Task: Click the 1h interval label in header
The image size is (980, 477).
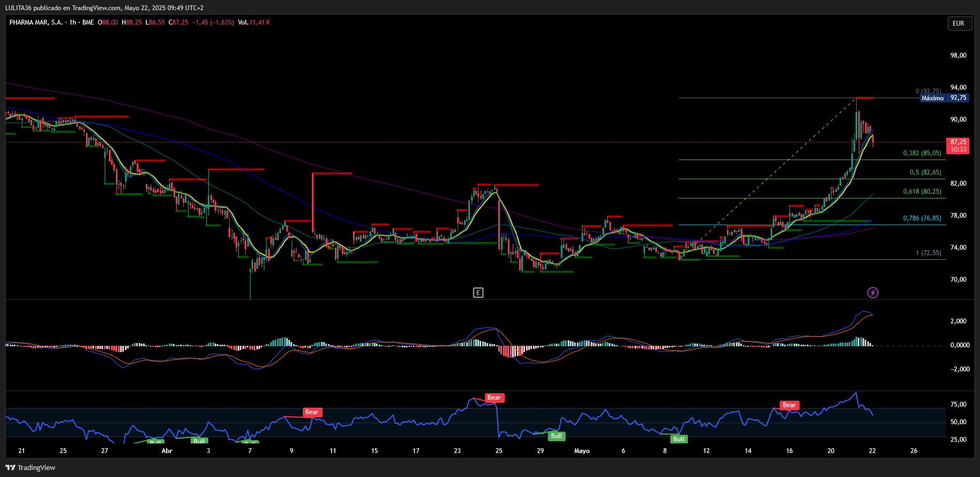Action: click(73, 22)
